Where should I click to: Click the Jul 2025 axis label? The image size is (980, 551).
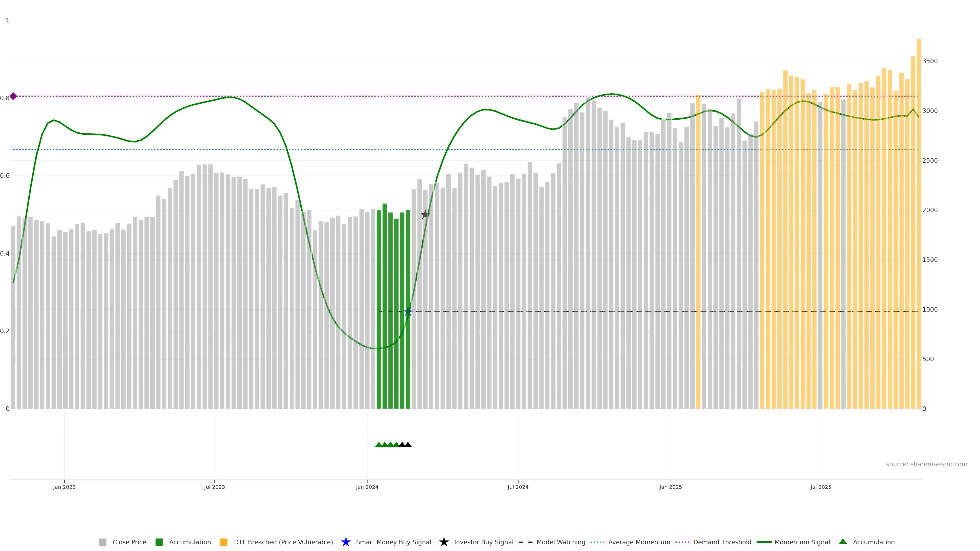pos(820,487)
